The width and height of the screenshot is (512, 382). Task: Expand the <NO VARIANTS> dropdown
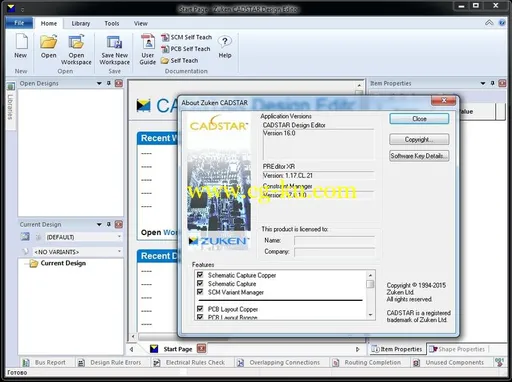[x=78, y=252]
